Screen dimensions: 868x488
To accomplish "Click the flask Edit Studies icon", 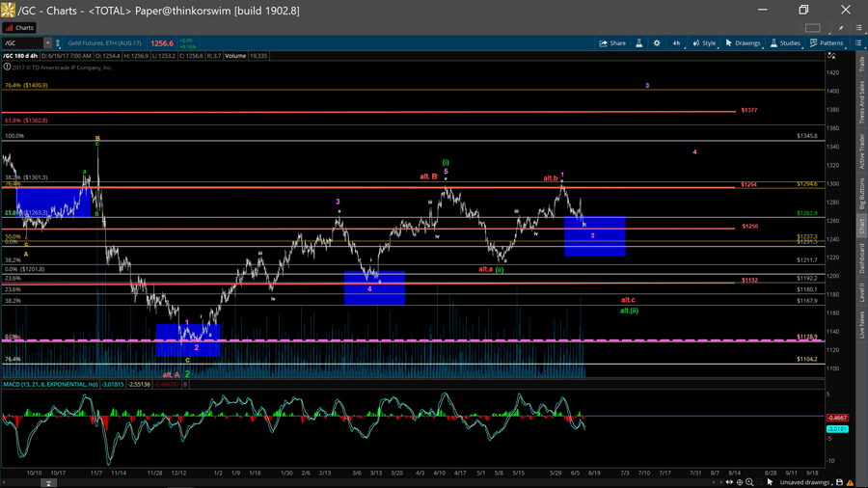I will pyautogui.click(x=638, y=43).
